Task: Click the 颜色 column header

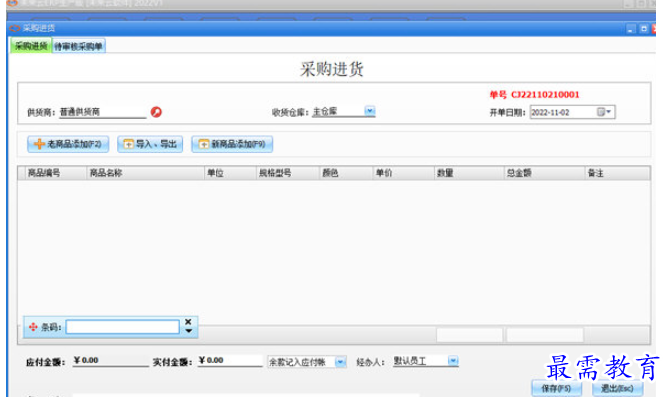Action: pyautogui.click(x=346, y=173)
